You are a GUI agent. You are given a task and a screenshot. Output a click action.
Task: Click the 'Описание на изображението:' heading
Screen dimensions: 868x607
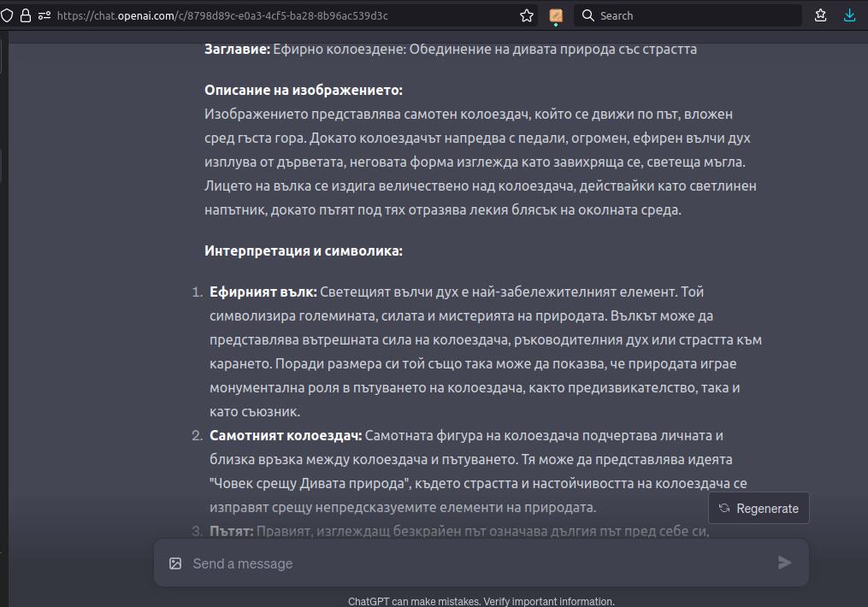(x=303, y=91)
